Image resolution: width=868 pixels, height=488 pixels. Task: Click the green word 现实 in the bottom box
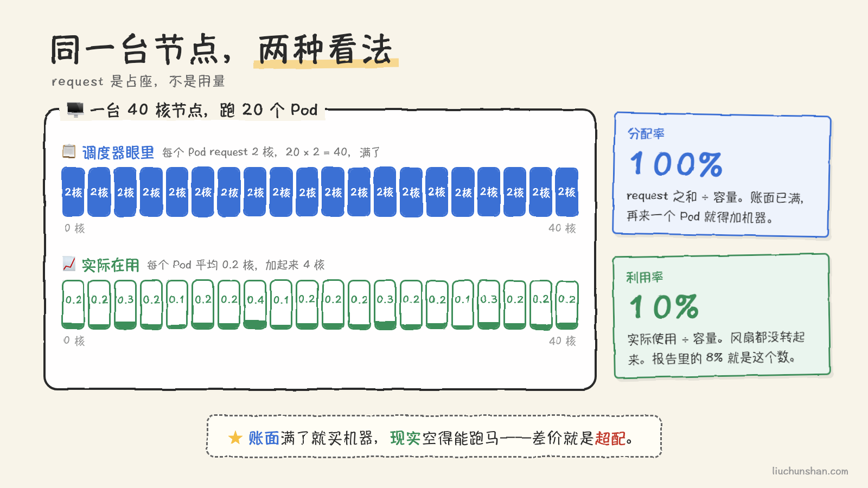pyautogui.click(x=405, y=438)
